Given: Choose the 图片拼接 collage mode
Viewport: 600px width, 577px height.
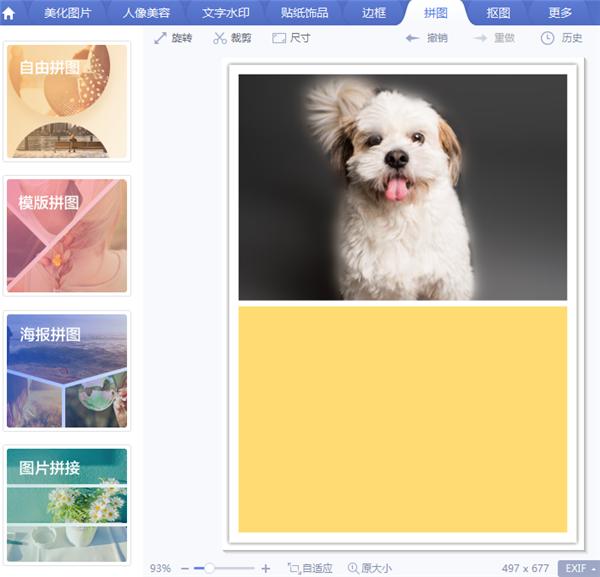Looking at the screenshot, I should point(67,505).
